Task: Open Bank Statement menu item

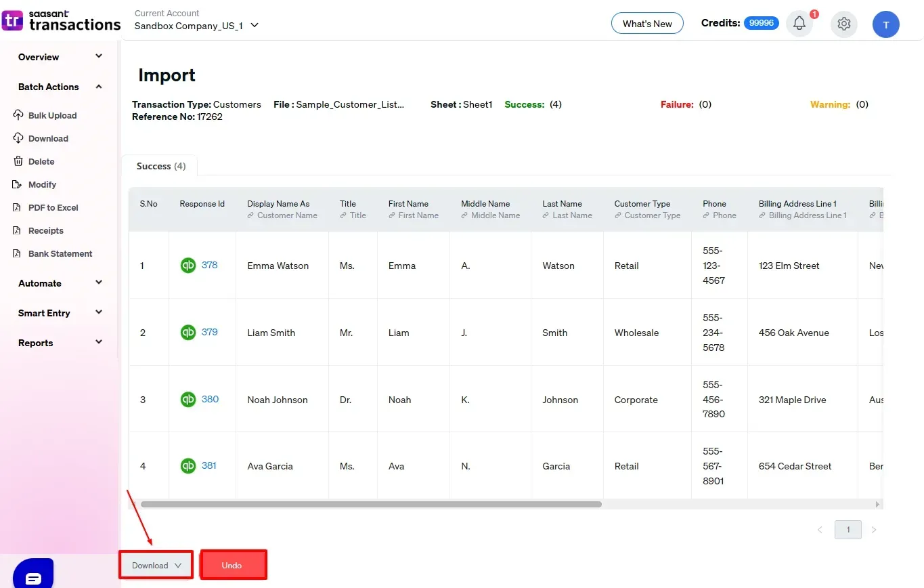Action: [x=60, y=253]
